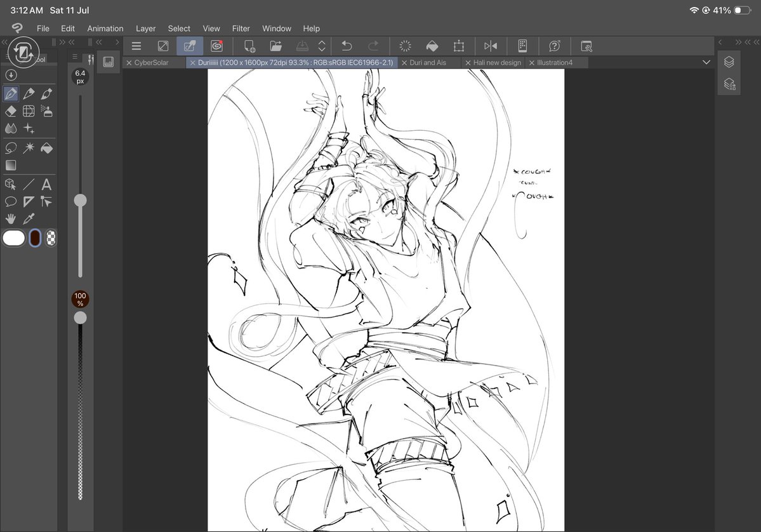
Task: Switch to the Hali new design tab
Action: [x=497, y=63]
